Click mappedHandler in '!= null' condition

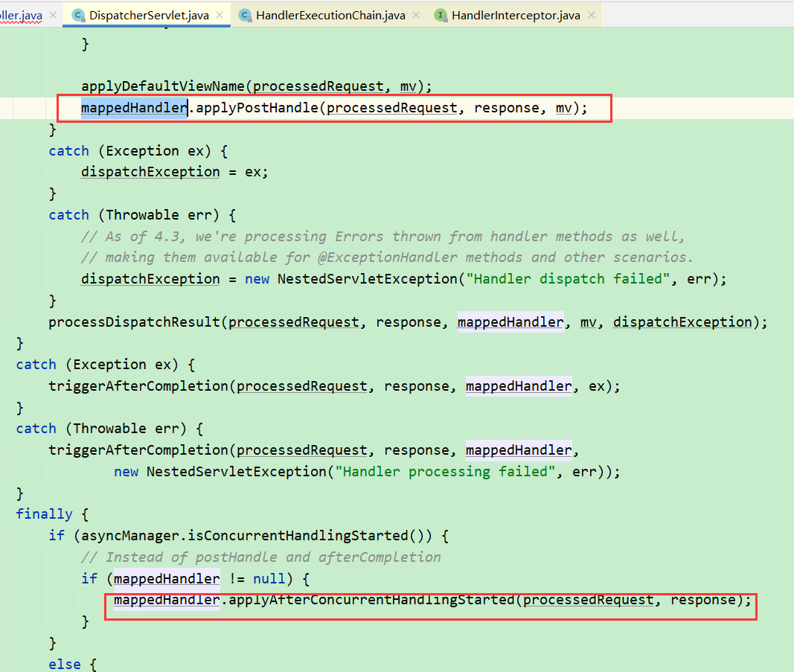pyautogui.click(x=167, y=579)
